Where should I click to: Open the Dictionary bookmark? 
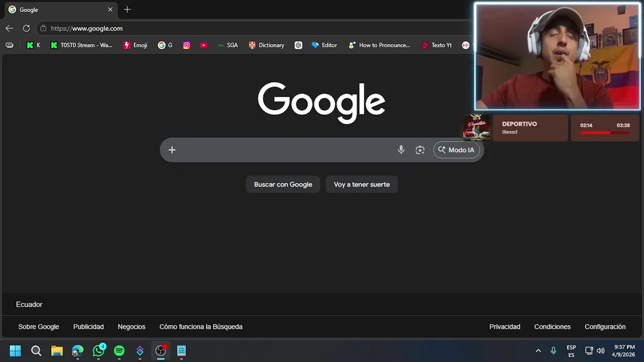coord(267,45)
